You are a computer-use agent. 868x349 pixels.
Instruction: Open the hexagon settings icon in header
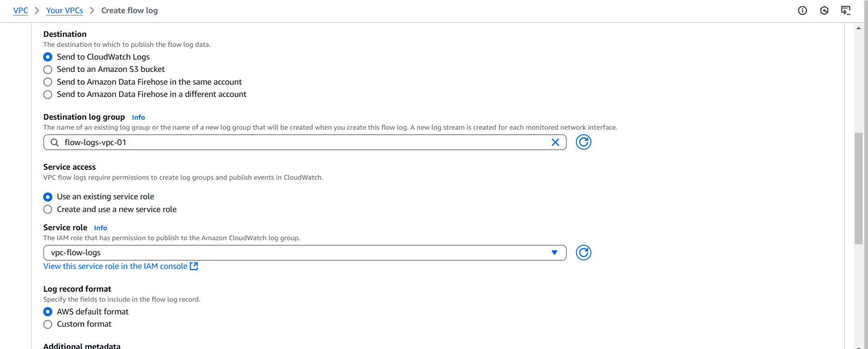[x=824, y=10]
